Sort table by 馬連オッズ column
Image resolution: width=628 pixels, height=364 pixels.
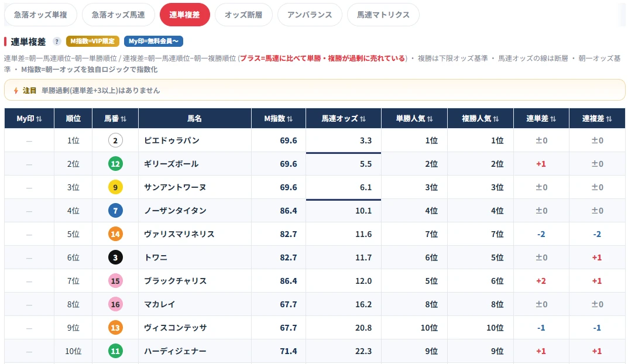(x=344, y=119)
